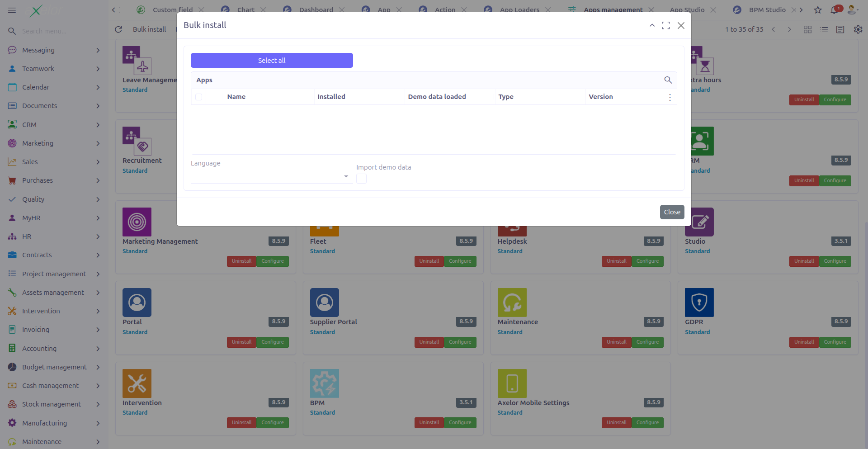Close the Bulk install dialog with Close button
Viewport: 868px width, 449px height.
[x=672, y=212]
